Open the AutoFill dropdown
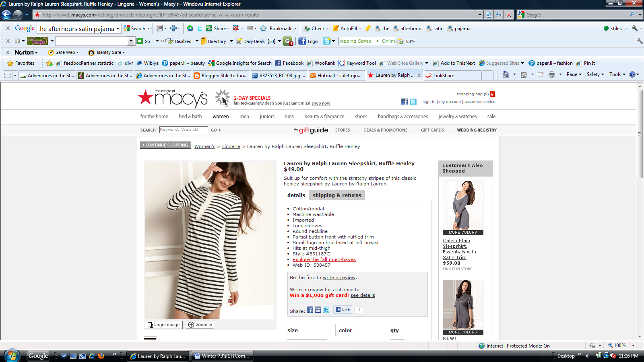 click(x=359, y=29)
